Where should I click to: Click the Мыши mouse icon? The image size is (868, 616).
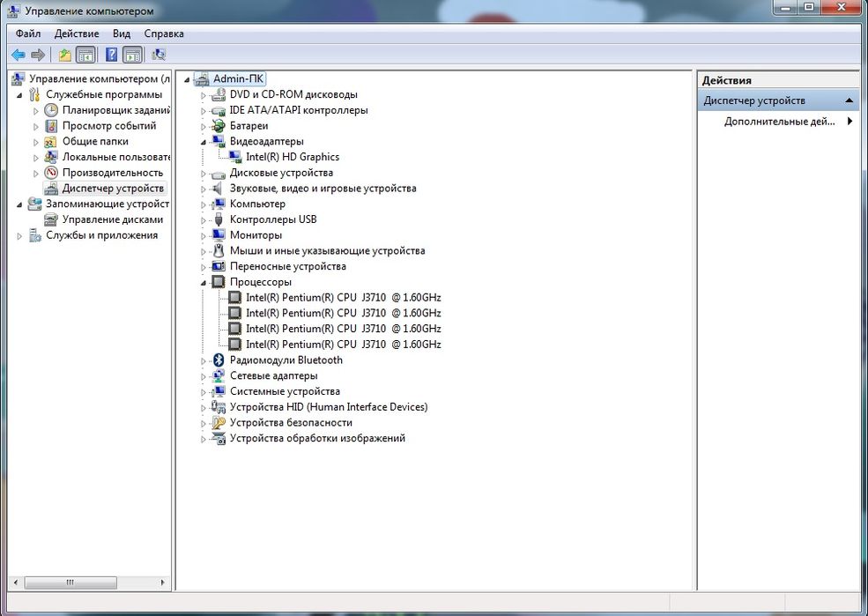pos(219,250)
